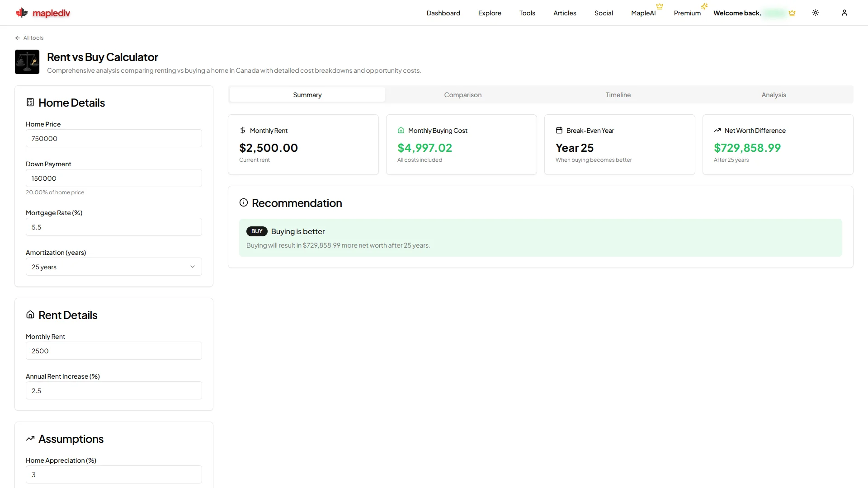Image resolution: width=868 pixels, height=488 pixels.
Task: Go back via All tools link
Action: point(29,38)
